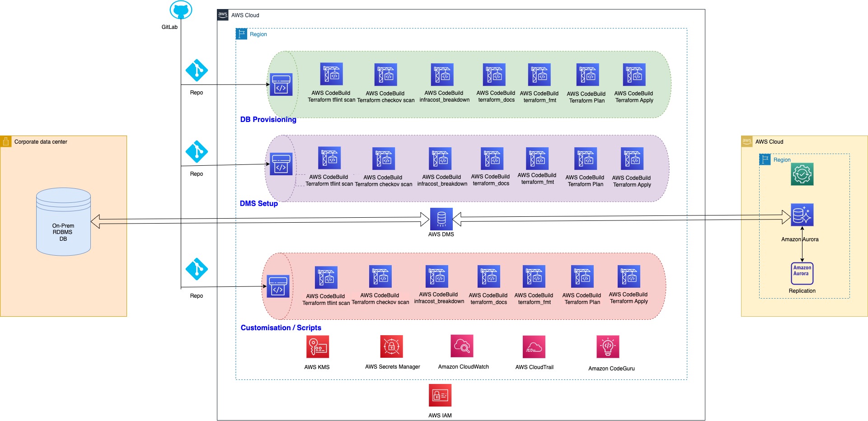Select the 'AWS DMS' label text

[441, 234]
